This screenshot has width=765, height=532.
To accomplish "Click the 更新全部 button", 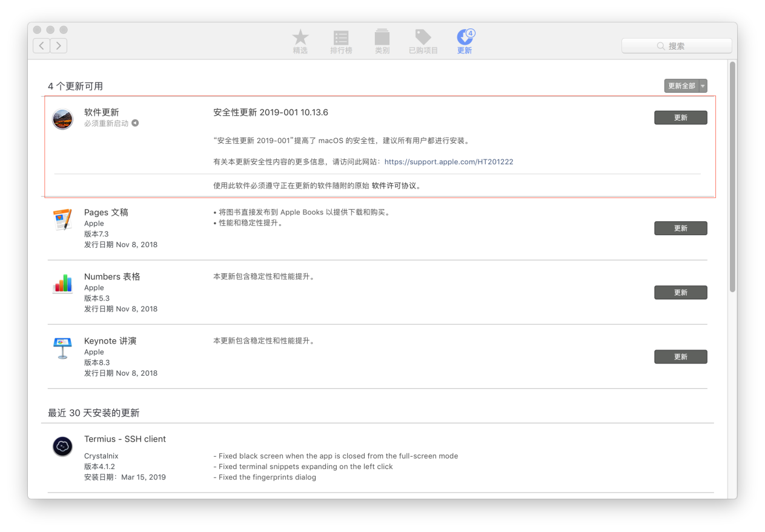I will coord(681,86).
